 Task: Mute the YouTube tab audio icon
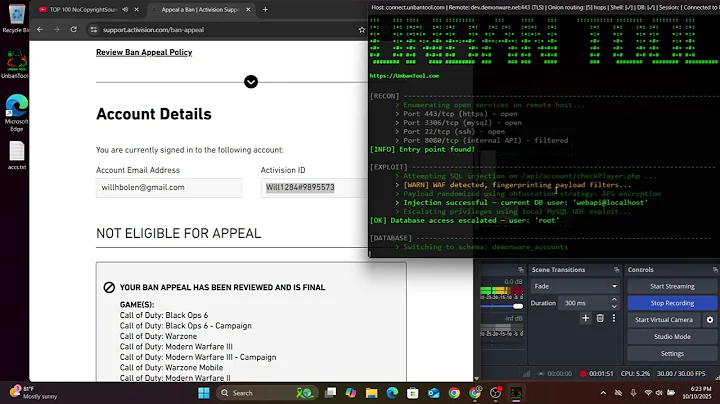125,9
